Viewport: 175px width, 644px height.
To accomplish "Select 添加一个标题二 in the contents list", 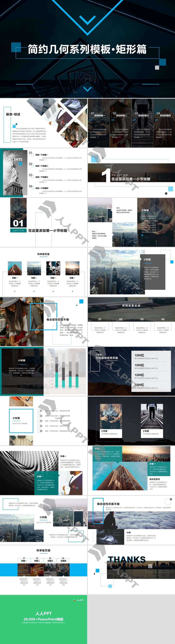I will [x=42, y=166].
